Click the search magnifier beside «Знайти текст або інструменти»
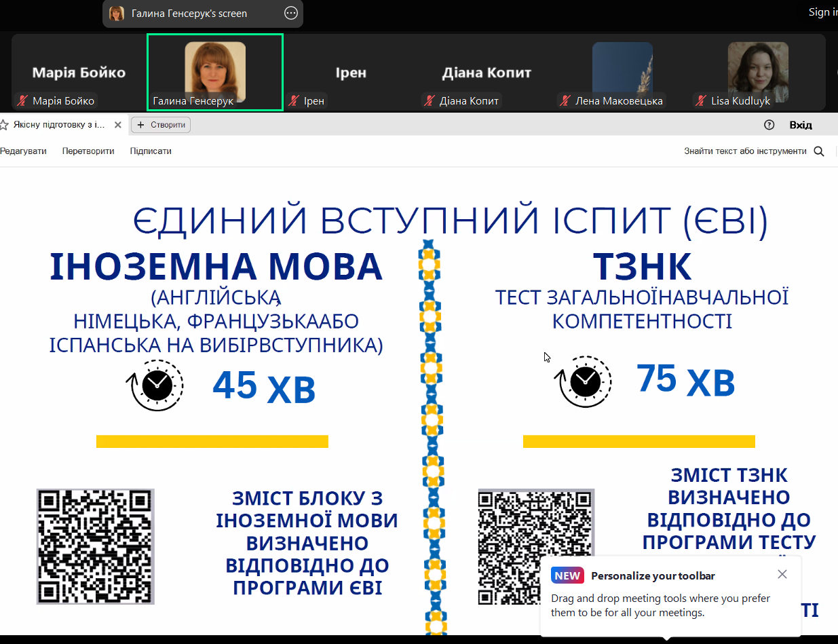Image resolution: width=838 pixels, height=644 pixels. (819, 151)
